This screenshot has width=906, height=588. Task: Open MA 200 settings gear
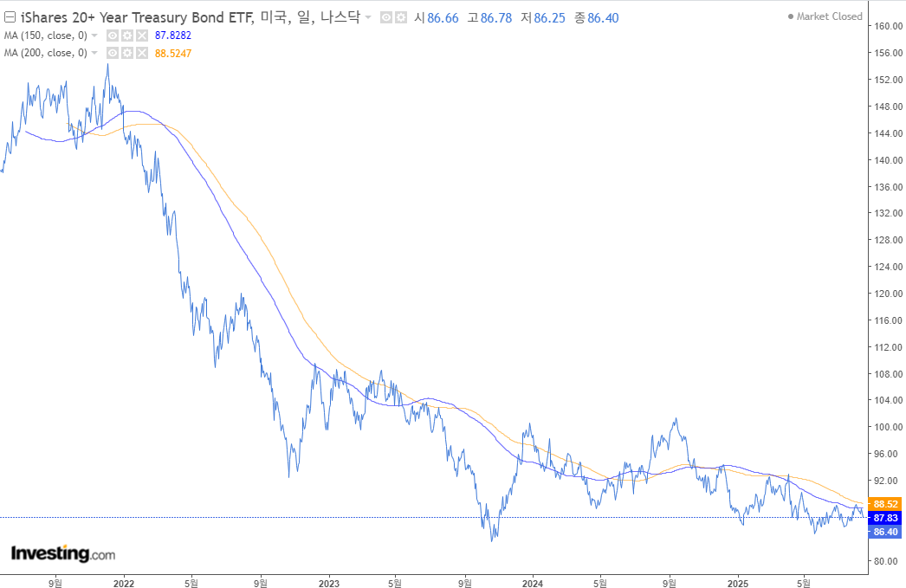tap(127, 53)
